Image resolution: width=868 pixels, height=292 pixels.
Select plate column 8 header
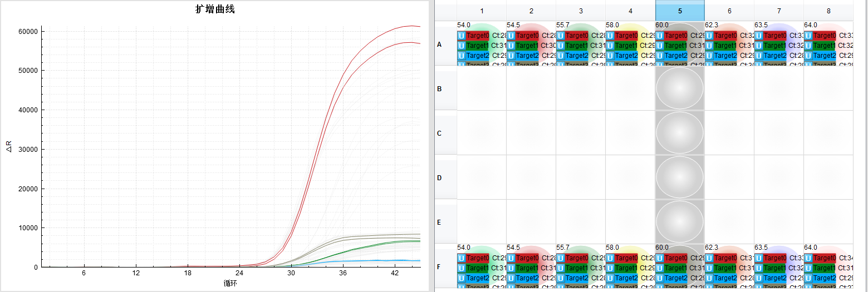click(828, 11)
